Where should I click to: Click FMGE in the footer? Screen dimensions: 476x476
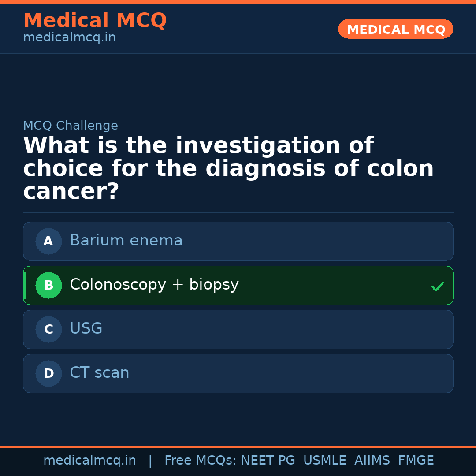[416, 461]
